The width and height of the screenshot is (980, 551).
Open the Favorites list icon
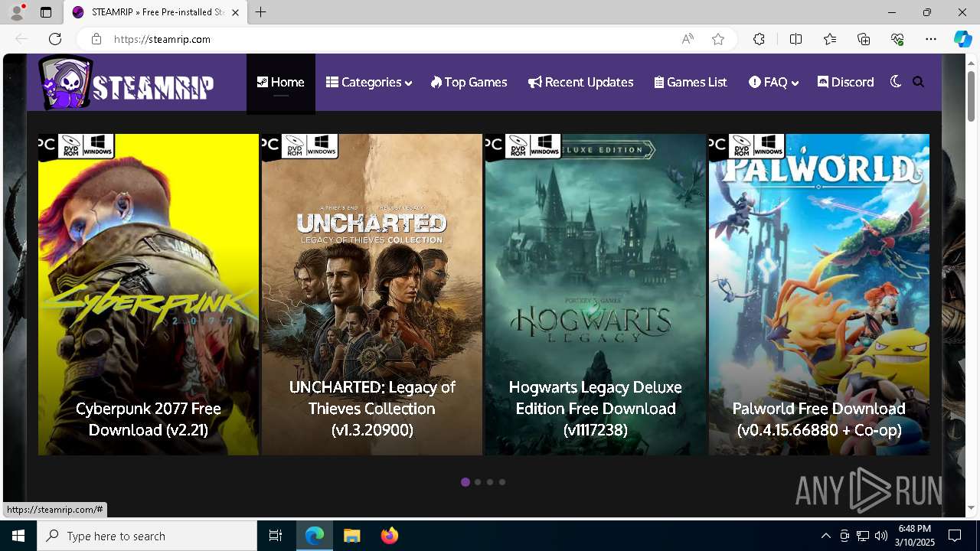point(830,39)
